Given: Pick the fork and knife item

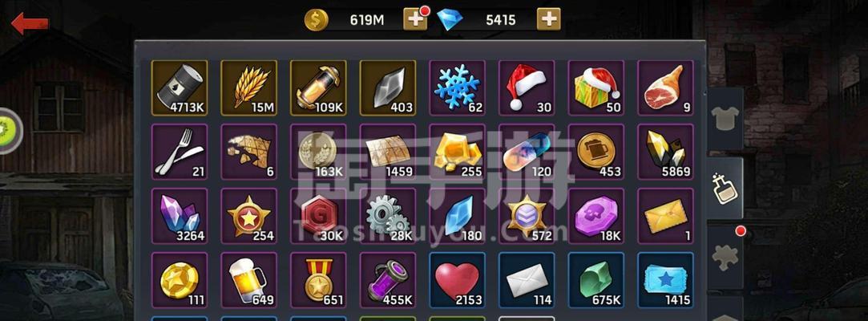Looking at the screenshot, I should point(180,152).
